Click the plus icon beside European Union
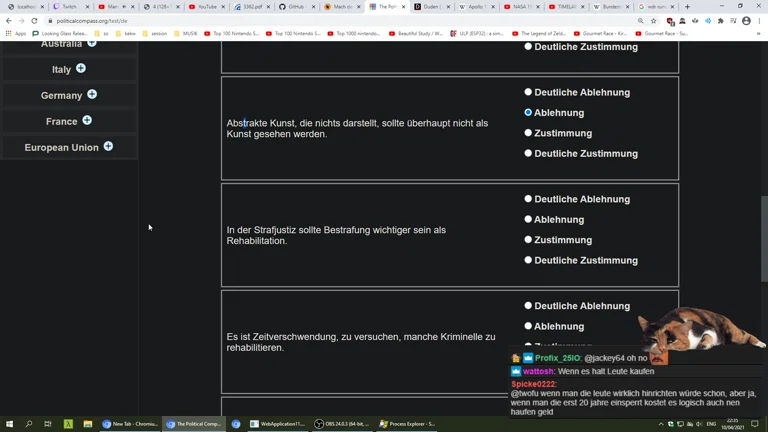 point(108,147)
